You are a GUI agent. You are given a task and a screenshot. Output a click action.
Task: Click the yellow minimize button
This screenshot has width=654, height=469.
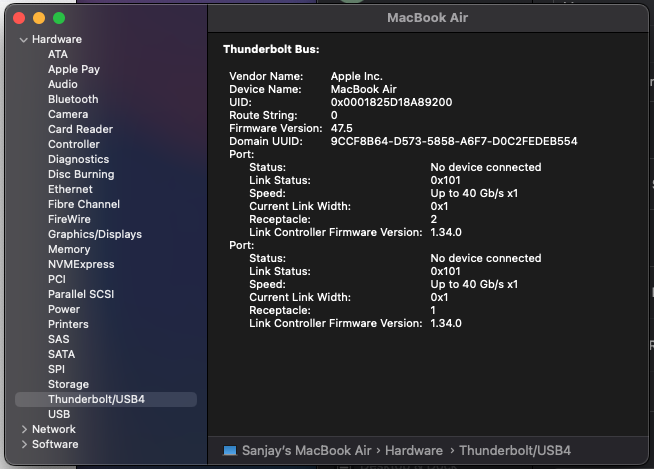click(x=39, y=18)
